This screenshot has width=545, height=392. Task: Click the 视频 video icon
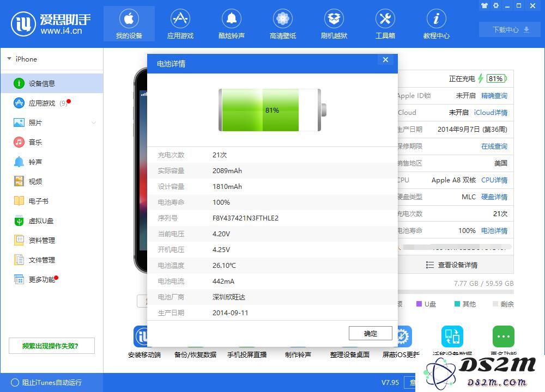point(19,181)
